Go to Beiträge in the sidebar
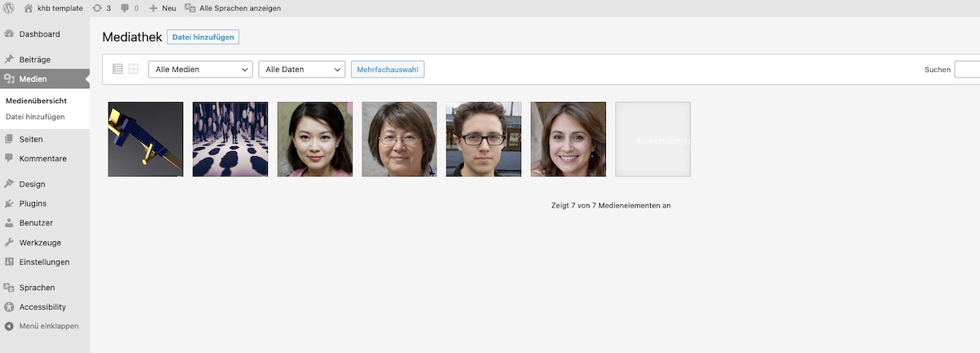Screen dimensions: 980x353 (x=35, y=60)
